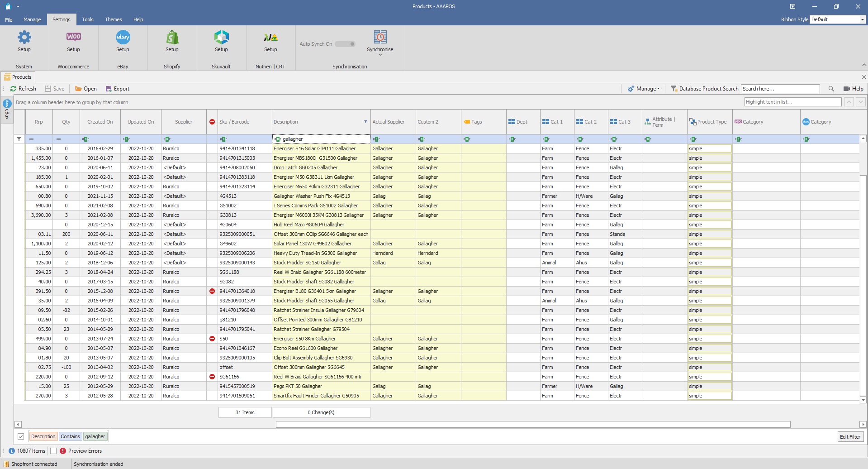Click app icon in title bar
This screenshot has width=868, height=469.
click(x=8, y=6)
